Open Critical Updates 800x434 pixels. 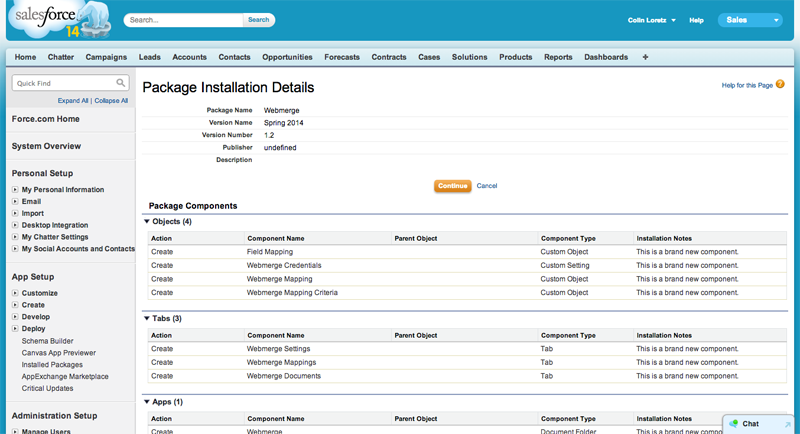[x=47, y=388]
